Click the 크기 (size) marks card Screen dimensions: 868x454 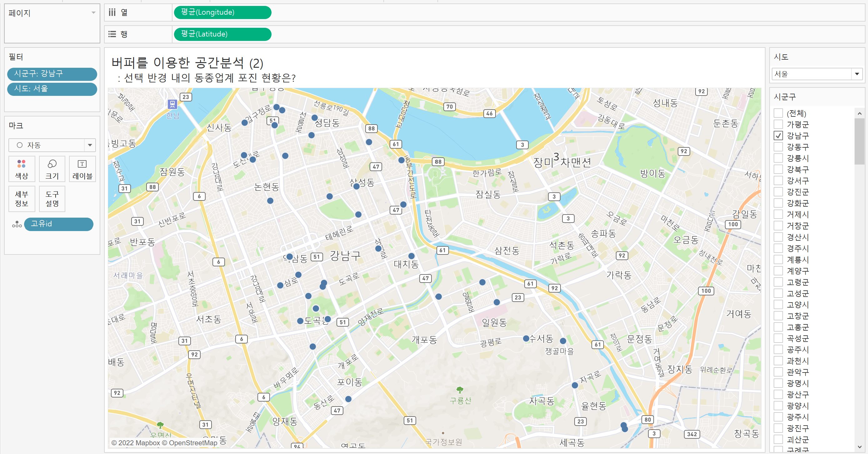click(x=52, y=169)
